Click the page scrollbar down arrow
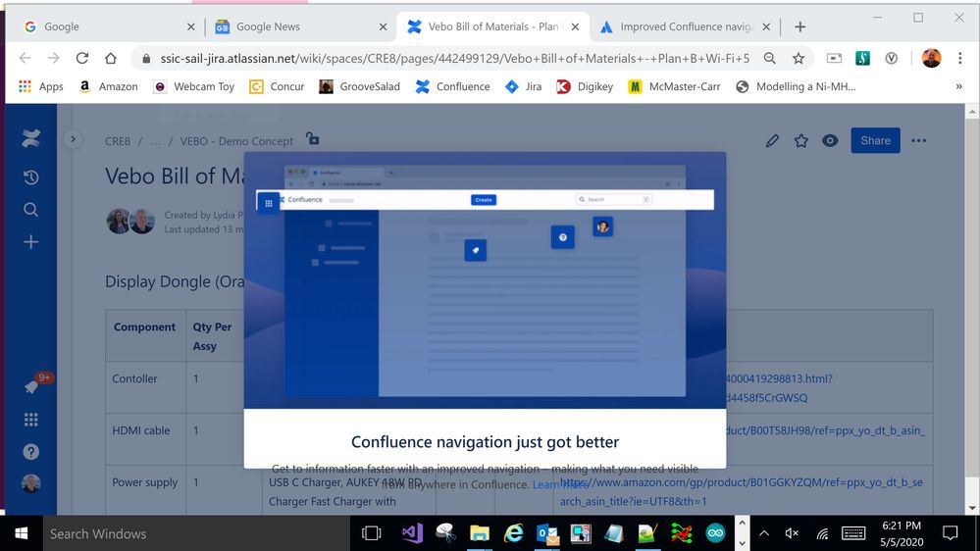The height and width of the screenshot is (551, 980). (972, 508)
